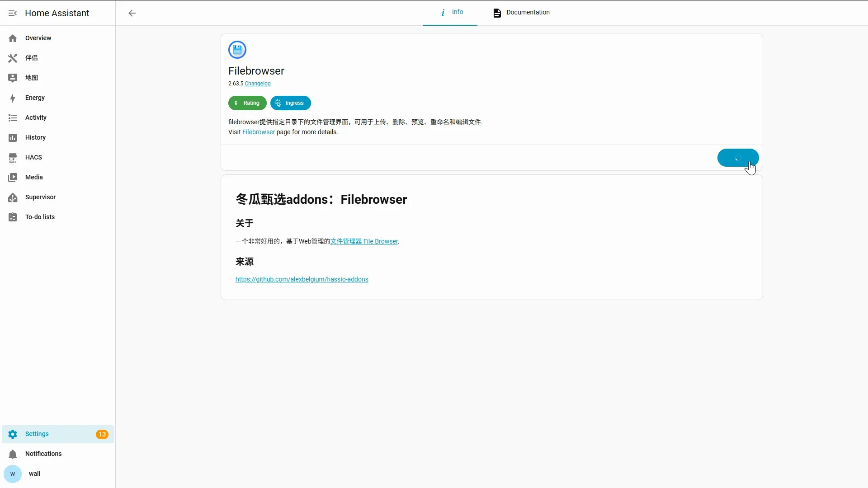Click the HACS store icon

click(13, 158)
